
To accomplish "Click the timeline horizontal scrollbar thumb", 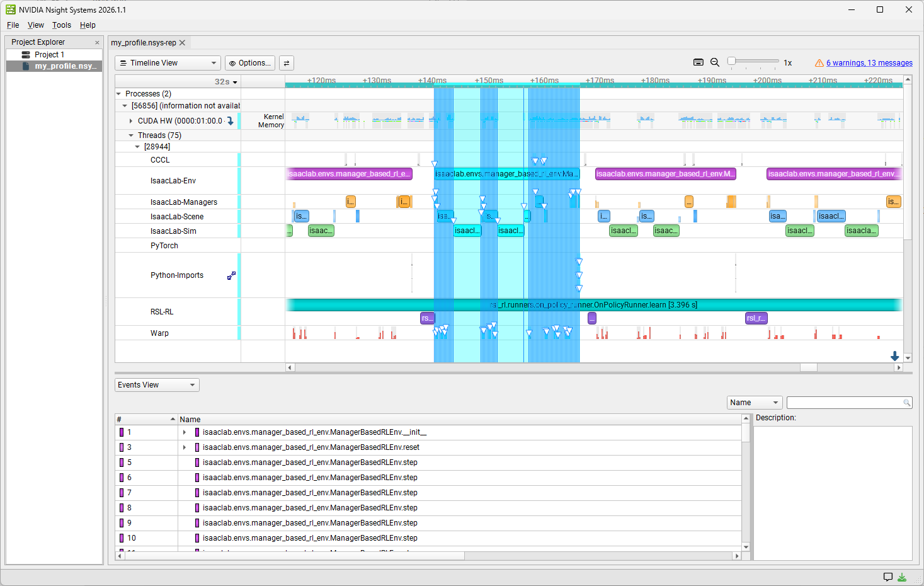I will pos(808,367).
